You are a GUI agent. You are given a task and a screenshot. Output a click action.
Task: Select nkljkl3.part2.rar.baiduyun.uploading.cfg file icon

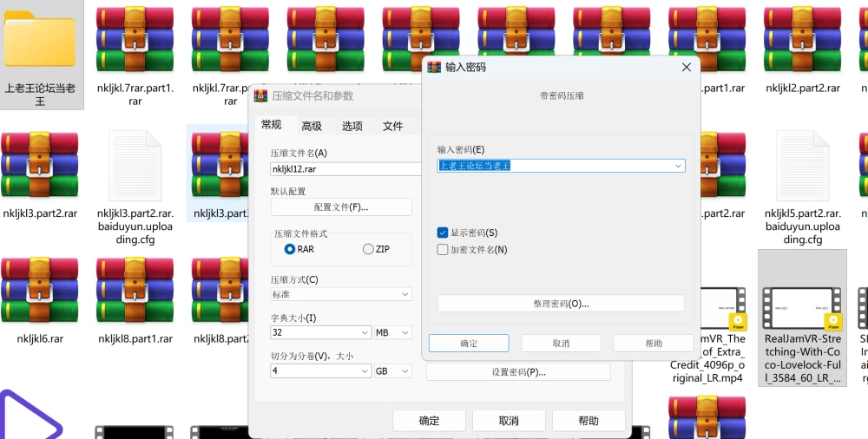pyautogui.click(x=135, y=165)
